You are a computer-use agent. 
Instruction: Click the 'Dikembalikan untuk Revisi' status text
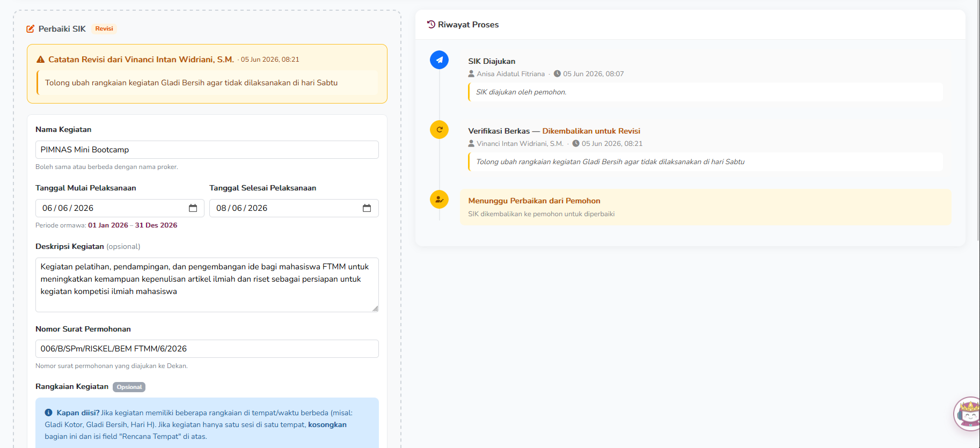pyautogui.click(x=591, y=131)
